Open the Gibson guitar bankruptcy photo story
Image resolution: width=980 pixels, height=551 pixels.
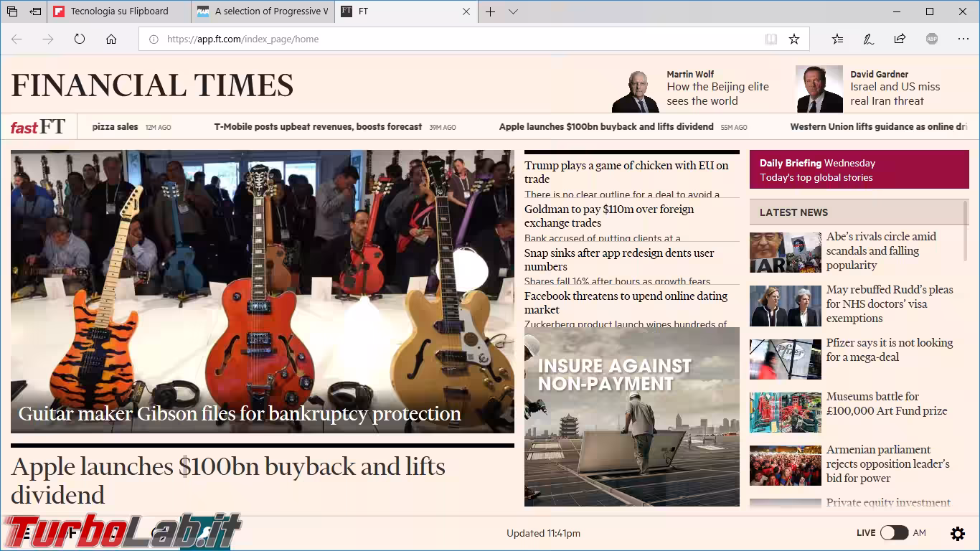click(262, 291)
